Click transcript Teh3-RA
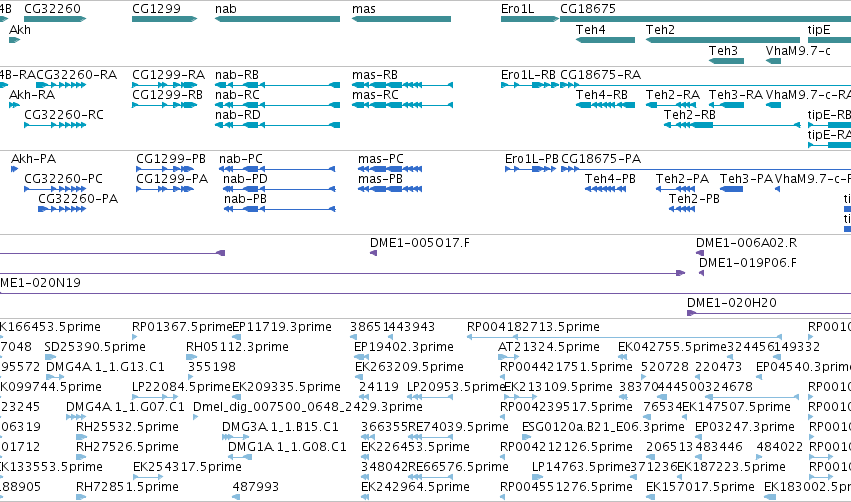This screenshot has height=502, width=851. point(735,95)
